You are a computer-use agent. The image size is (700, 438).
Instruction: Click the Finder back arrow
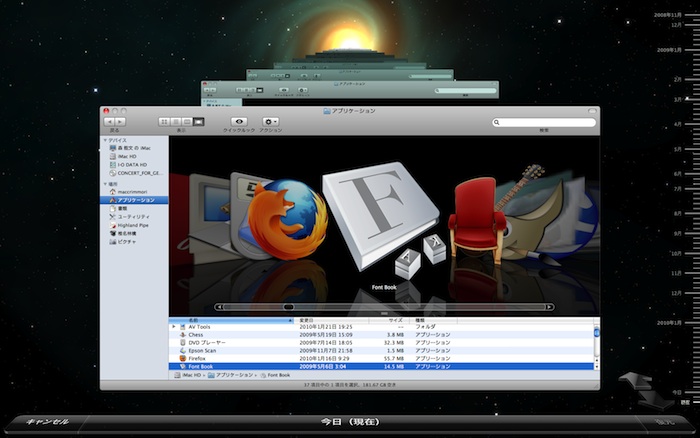pyautogui.click(x=110, y=121)
